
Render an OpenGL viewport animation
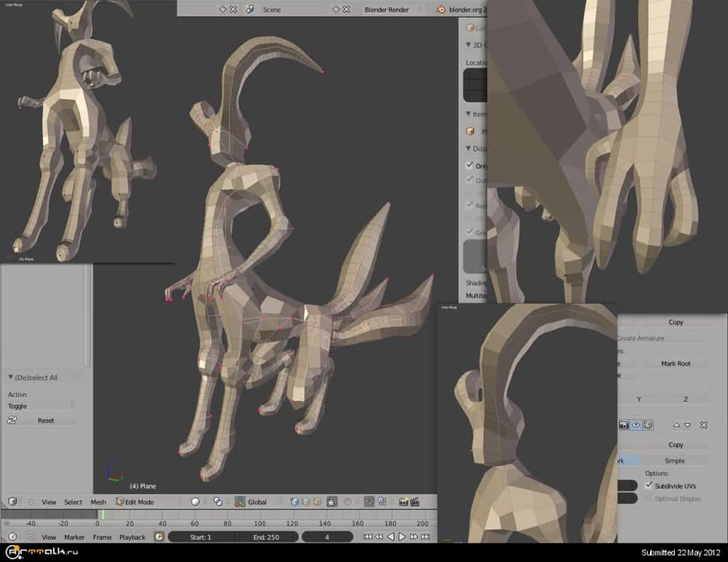415,501
